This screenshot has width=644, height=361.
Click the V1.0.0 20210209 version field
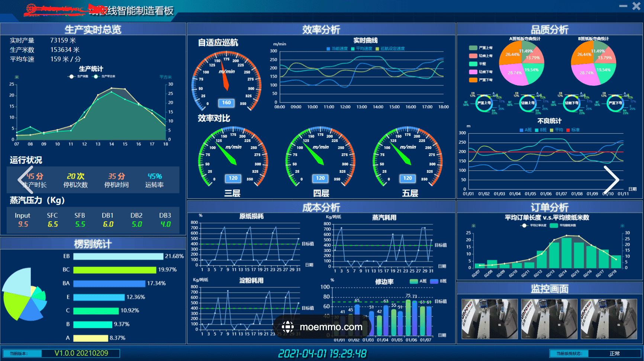tap(81, 353)
